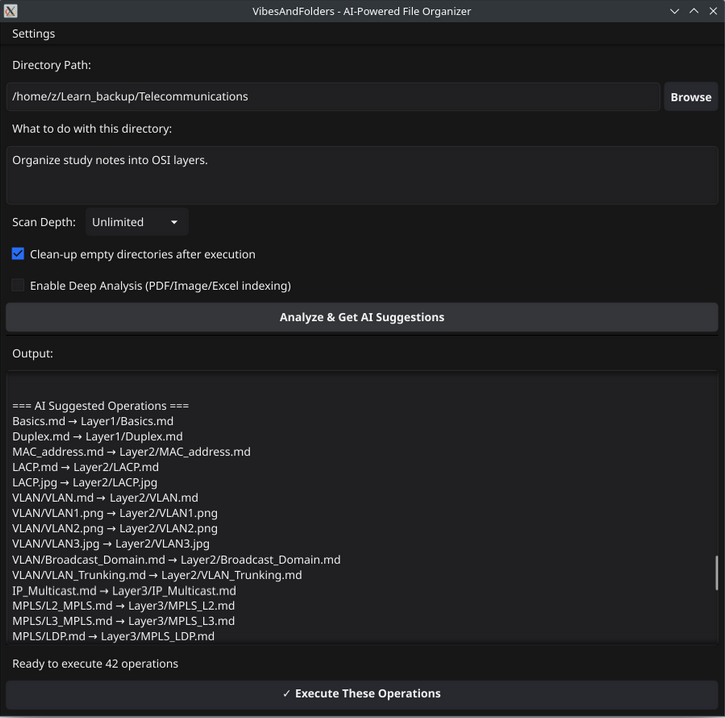Click the 'MPLS/L2_MPLS.md → Layer3/MPLS_L2.md' line
725x718 pixels.
[123, 606]
